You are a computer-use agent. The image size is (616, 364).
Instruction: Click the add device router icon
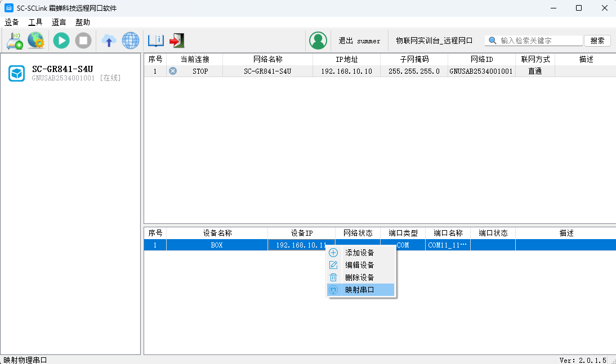(14, 41)
